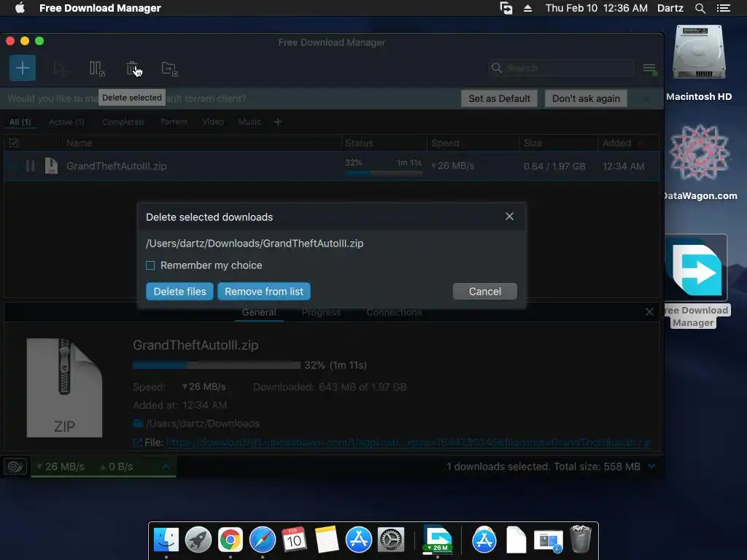Screen dimensions: 747x560
Task: Click the Free Download Manager menu bar item
Action: tap(100, 8)
